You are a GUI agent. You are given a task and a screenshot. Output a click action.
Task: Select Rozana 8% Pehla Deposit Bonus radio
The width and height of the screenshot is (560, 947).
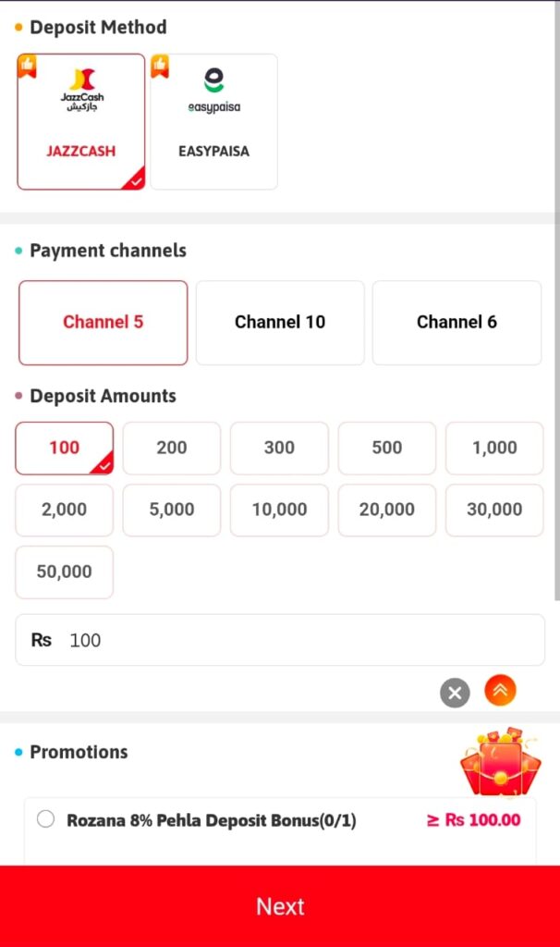click(46, 819)
